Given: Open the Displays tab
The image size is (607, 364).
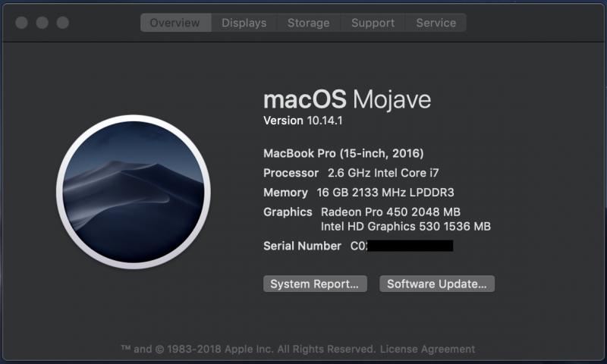Looking at the screenshot, I should 244,23.
